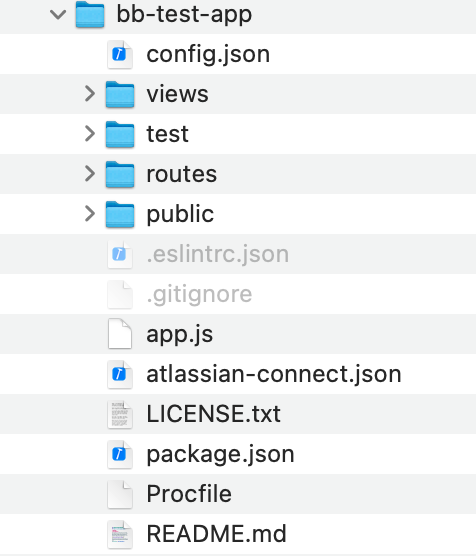Click the .eslintrc.json file icon
Screen dimensions: 476x556
tap(120, 254)
